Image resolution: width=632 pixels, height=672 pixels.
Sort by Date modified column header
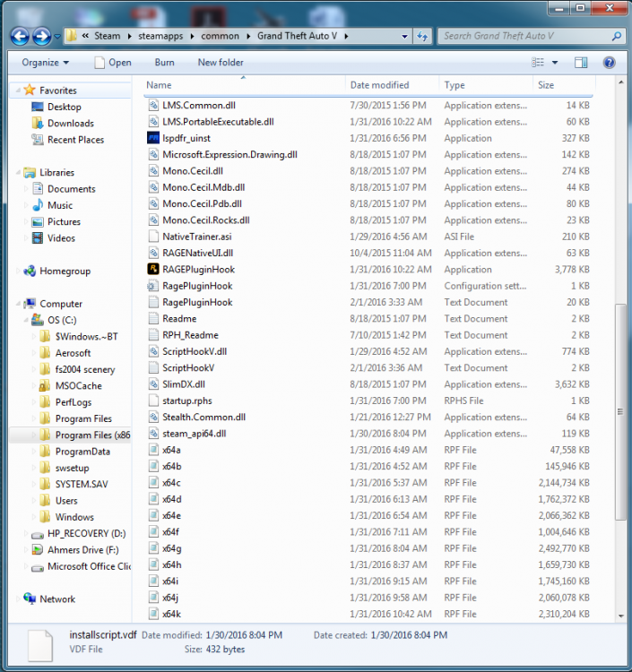tap(393, 85)
